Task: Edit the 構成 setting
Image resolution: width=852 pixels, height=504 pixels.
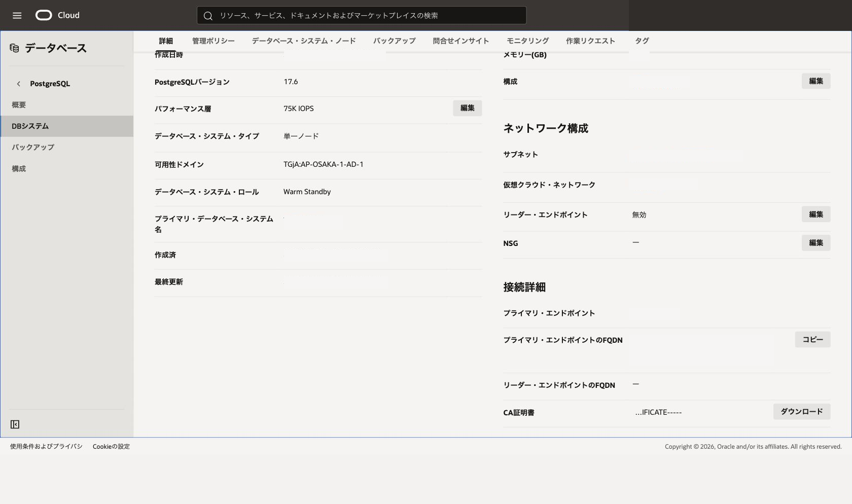Action: point(816,81)
